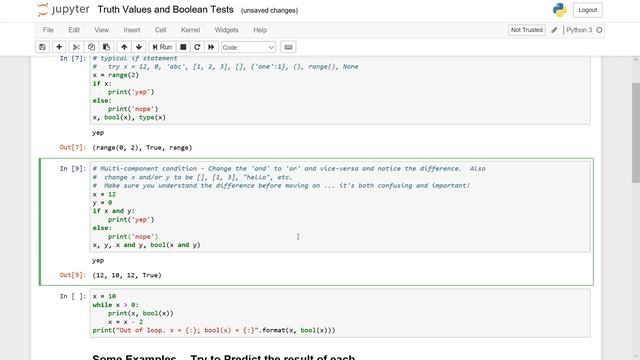Interrupt the kernel with stop icon
This screenshot has width=640, height=360.
point(183,47)
